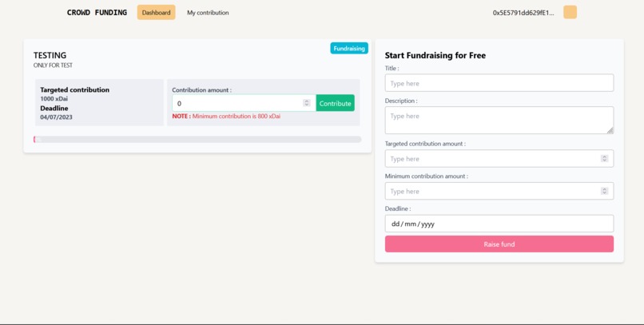This screenshot has width=644, height=325.
Task: Focus Targeted contribution amount field
Action: 499,158
